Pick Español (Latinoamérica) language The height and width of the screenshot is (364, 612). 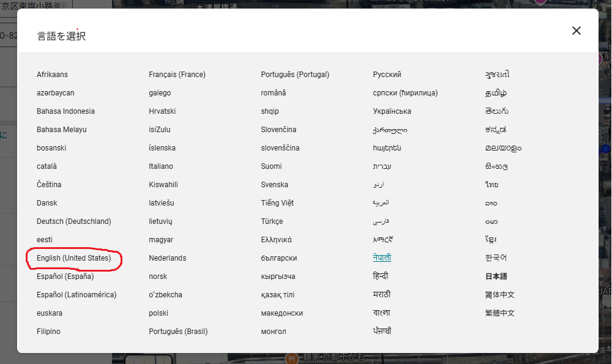pyautogui.click(x=76, y=294)
